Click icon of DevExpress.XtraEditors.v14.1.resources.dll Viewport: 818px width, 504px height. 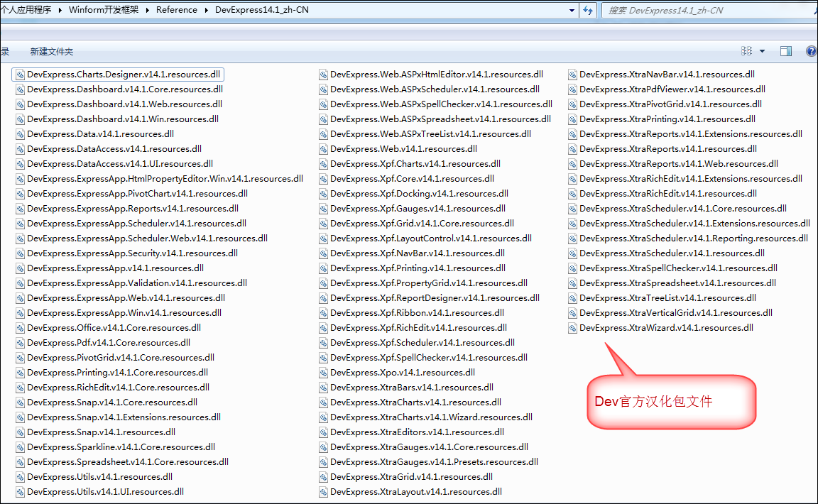pos(324,432)
